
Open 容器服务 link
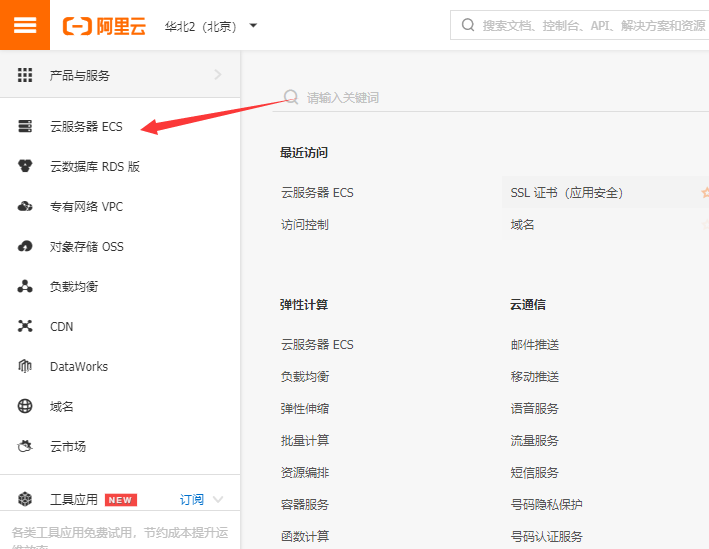point(305,505)
